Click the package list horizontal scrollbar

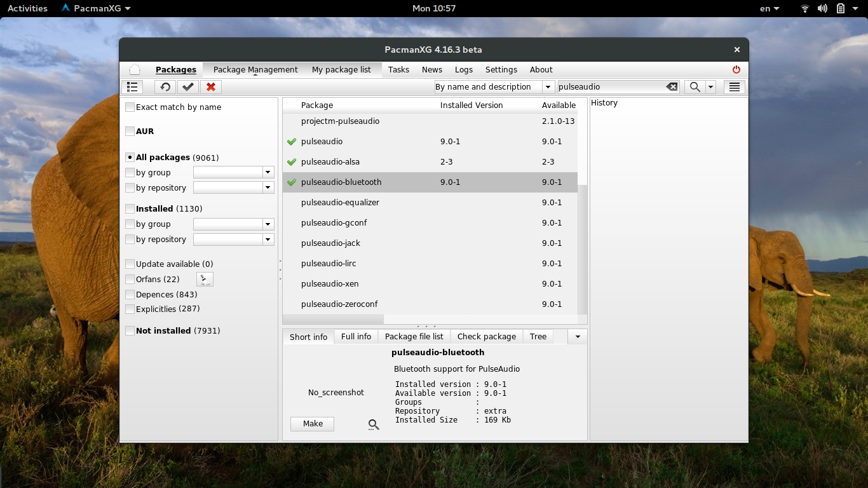point(333,319)
